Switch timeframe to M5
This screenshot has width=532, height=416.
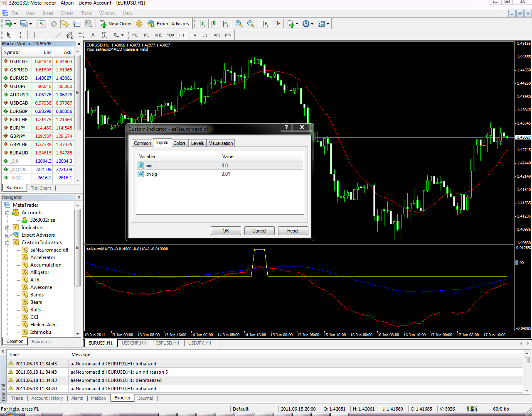point(147,35)
